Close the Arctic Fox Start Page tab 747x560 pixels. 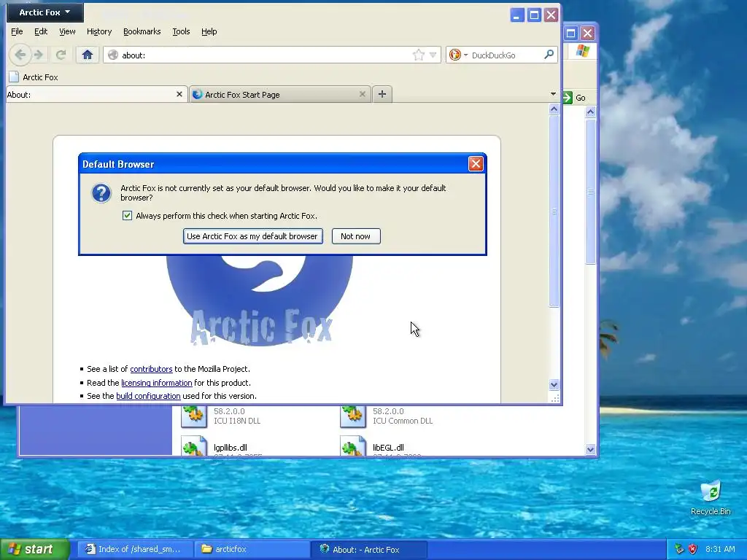[362, 94]
